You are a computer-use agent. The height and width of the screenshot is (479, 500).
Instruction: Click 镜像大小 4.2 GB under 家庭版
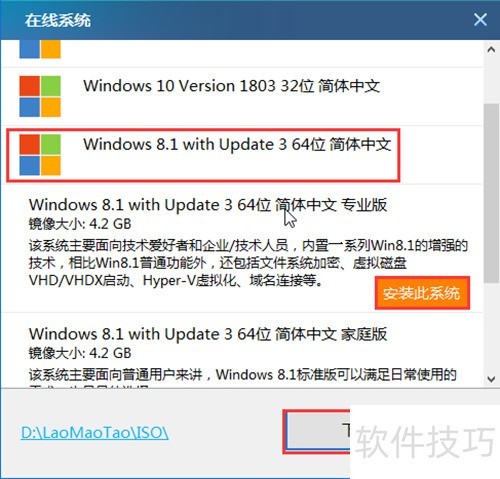pos(80,353)
